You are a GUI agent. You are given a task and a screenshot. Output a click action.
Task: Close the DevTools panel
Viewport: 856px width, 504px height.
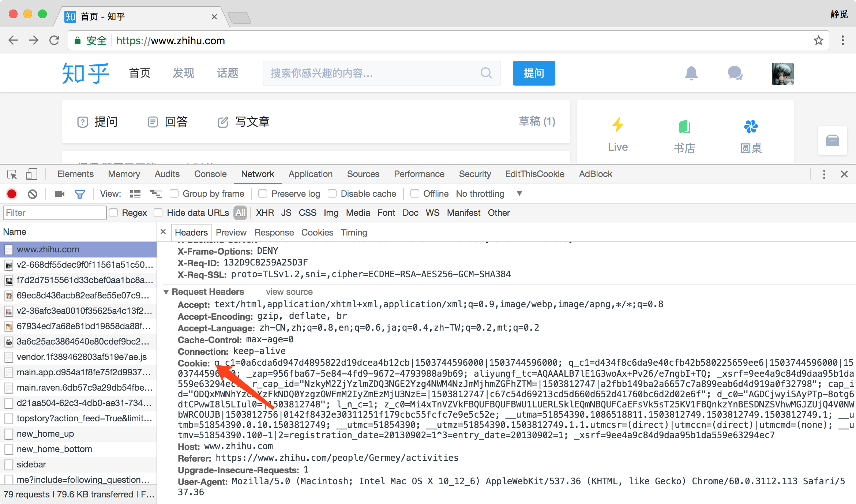(844, 174)
